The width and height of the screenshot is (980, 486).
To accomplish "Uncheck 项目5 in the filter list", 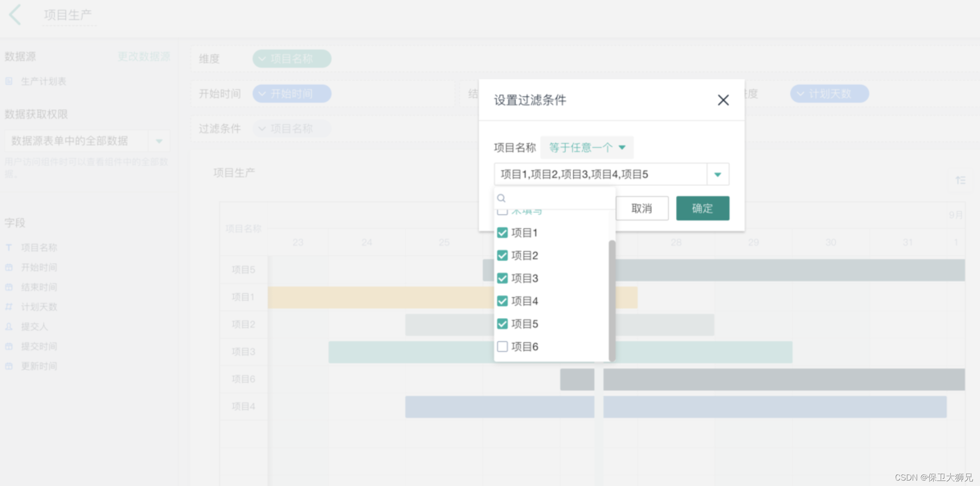I will (502, 324).
